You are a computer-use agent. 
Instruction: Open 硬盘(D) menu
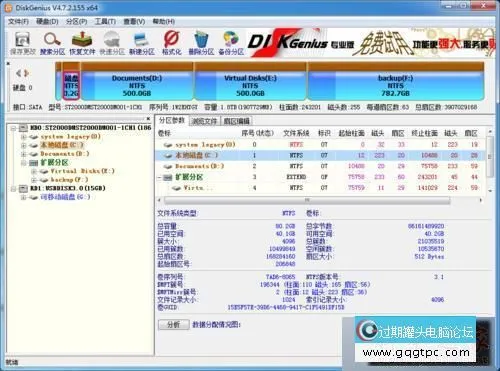click(47, 22)
